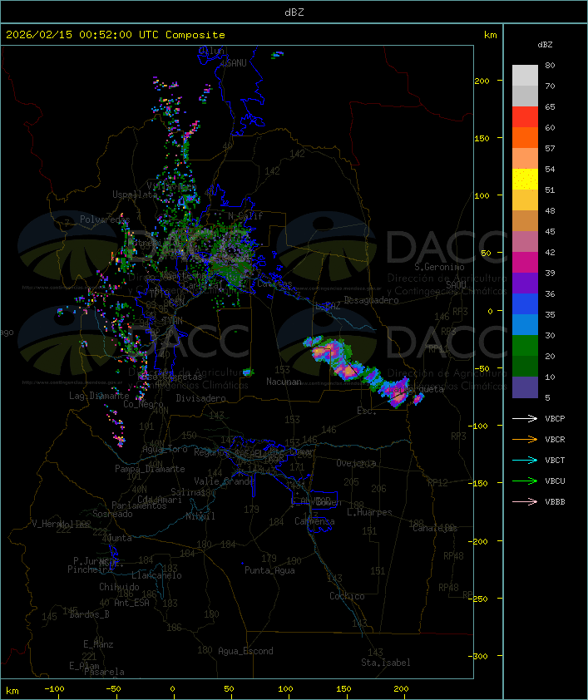Click the dBZ heading above the color legend
Screen dimensions: 588x700
click(x=545, y=45)
